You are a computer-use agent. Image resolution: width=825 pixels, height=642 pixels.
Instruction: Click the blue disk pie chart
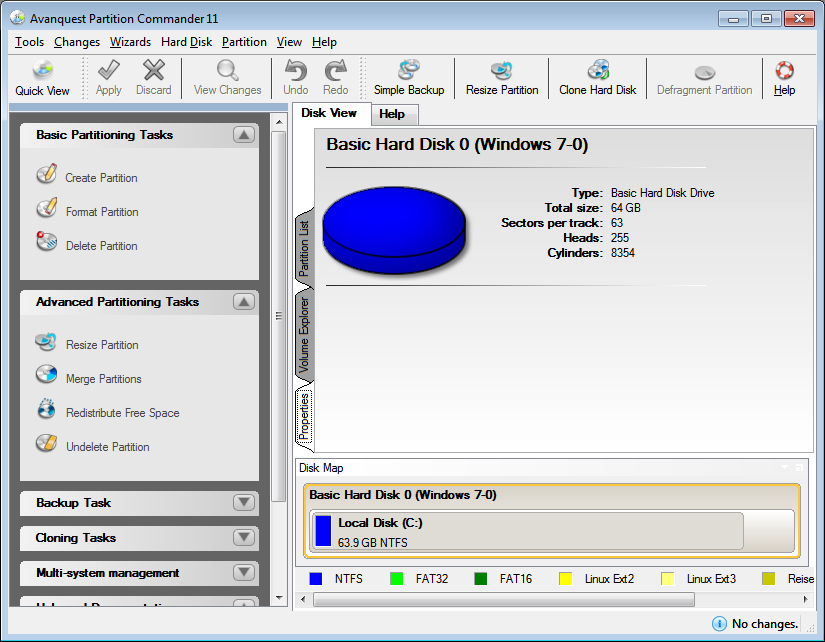[394, 230]
